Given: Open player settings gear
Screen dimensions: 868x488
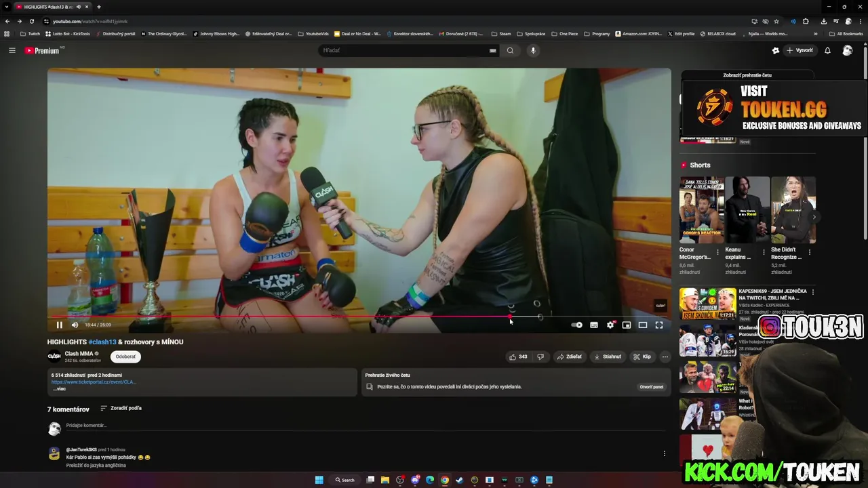Looking at the screenshot, I should 610,325.
